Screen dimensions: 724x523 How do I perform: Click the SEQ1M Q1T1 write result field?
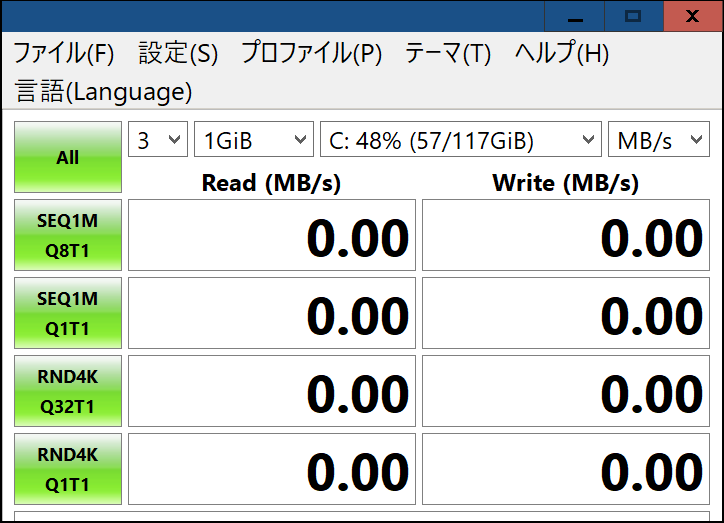(x=566, y=313)
